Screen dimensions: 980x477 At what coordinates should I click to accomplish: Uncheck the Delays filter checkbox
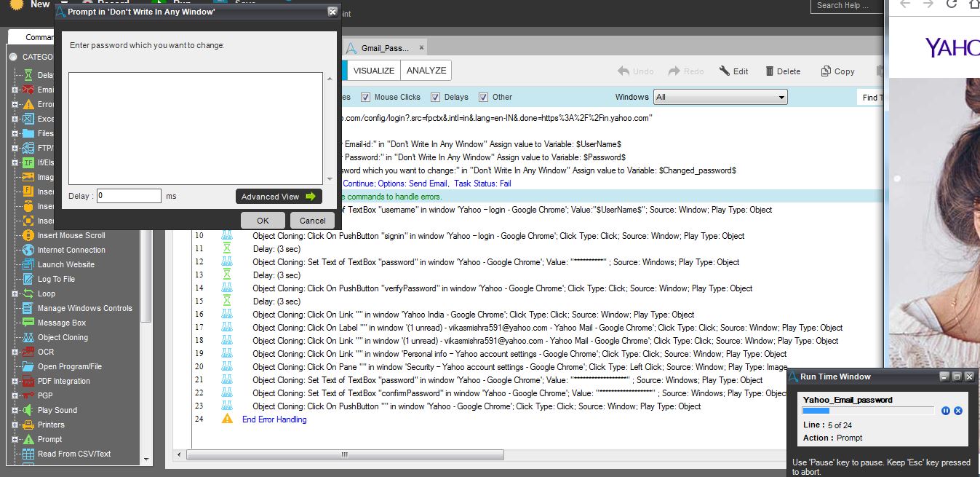coord(436,97)
